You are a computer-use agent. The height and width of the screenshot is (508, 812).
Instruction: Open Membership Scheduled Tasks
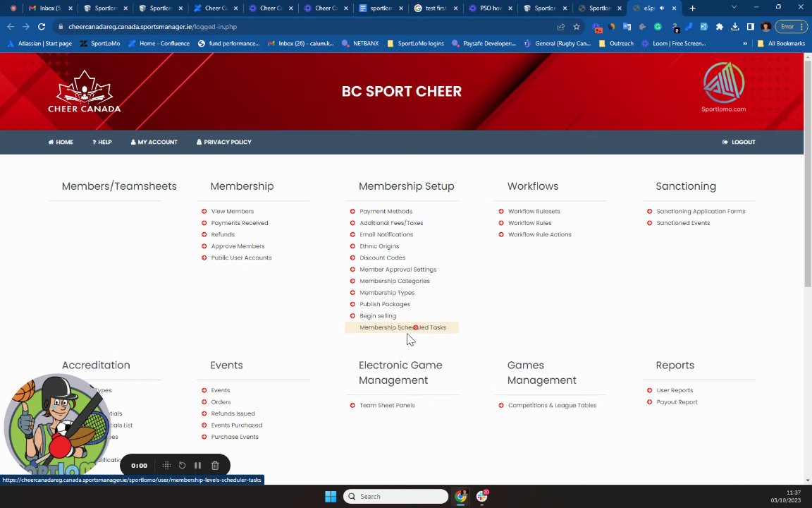point(402,327)
